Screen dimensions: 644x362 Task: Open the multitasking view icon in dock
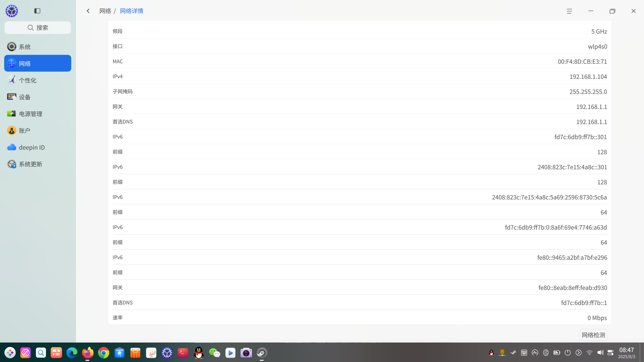coord(56,353)
